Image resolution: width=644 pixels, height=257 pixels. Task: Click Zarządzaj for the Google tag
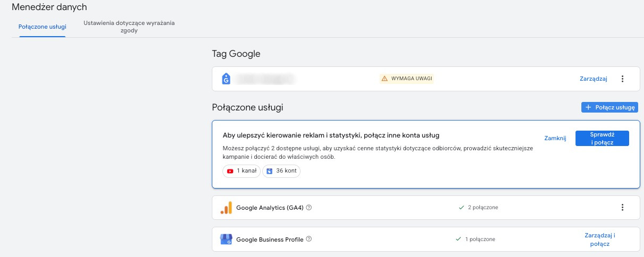(x=593, y=79)
